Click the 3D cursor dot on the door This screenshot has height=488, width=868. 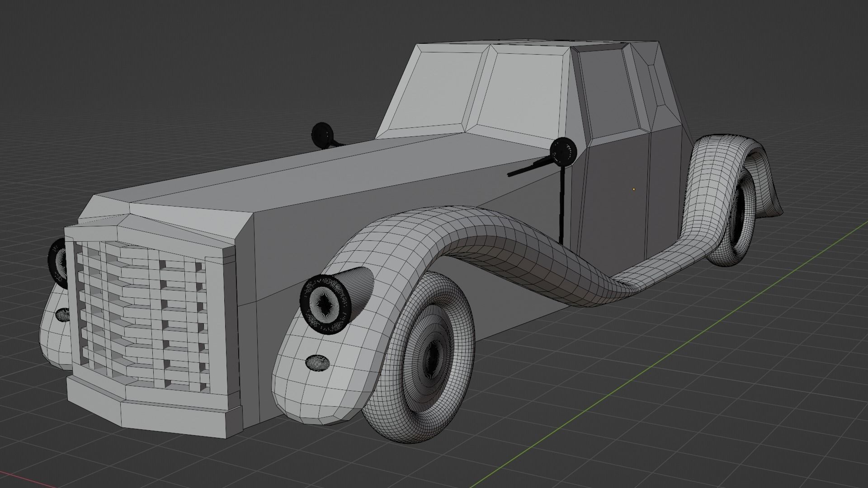point(634,188)
